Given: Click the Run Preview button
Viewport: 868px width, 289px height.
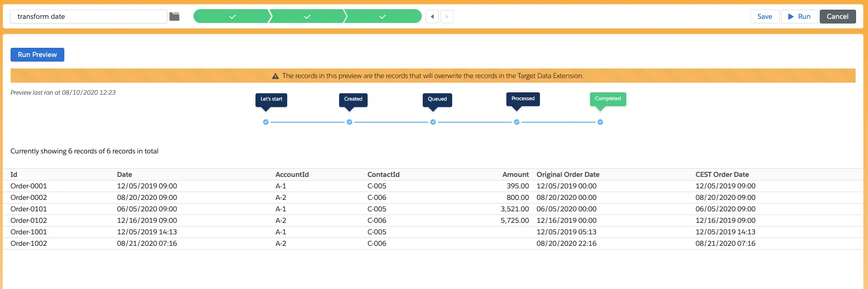Looking at the screenshot, I should pyautogui.click(x=37, y=55).
